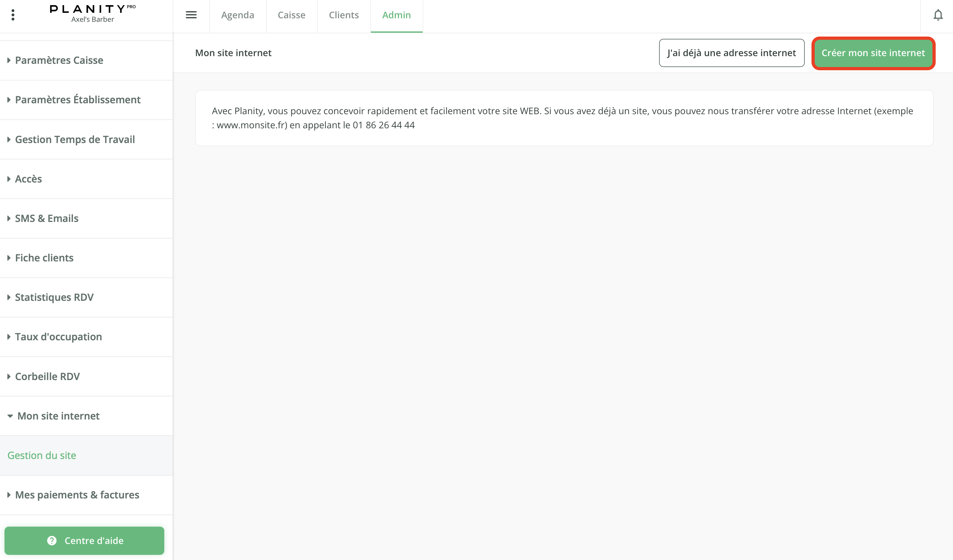Expand Paramètres Caisse section
This screenshot has height=560, width=953.
pos(59,60)
